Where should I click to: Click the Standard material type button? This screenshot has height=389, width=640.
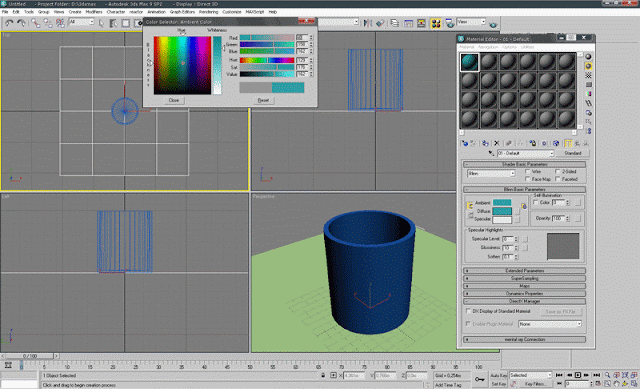click(573, 153)
